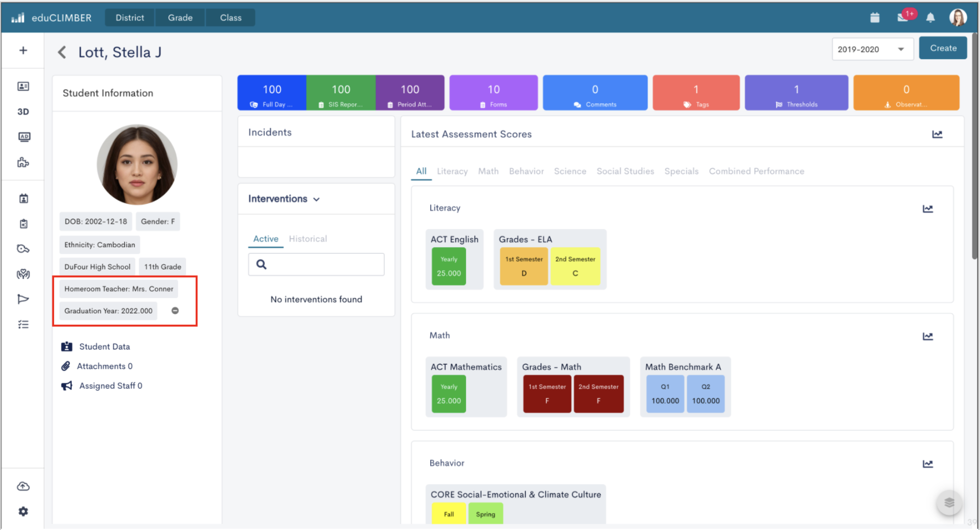
Task: Open the 3D sidebar item
Action: click(x=23, y=112)
